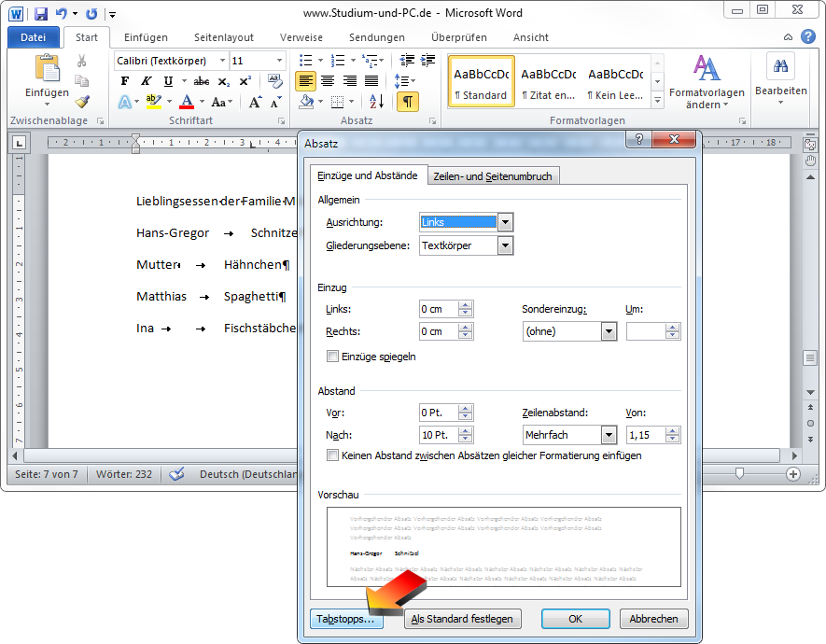Viewport: 826px width, 644px height.
Task: Switch to the Verweise ribbon tab
Action: coord(301,37)
